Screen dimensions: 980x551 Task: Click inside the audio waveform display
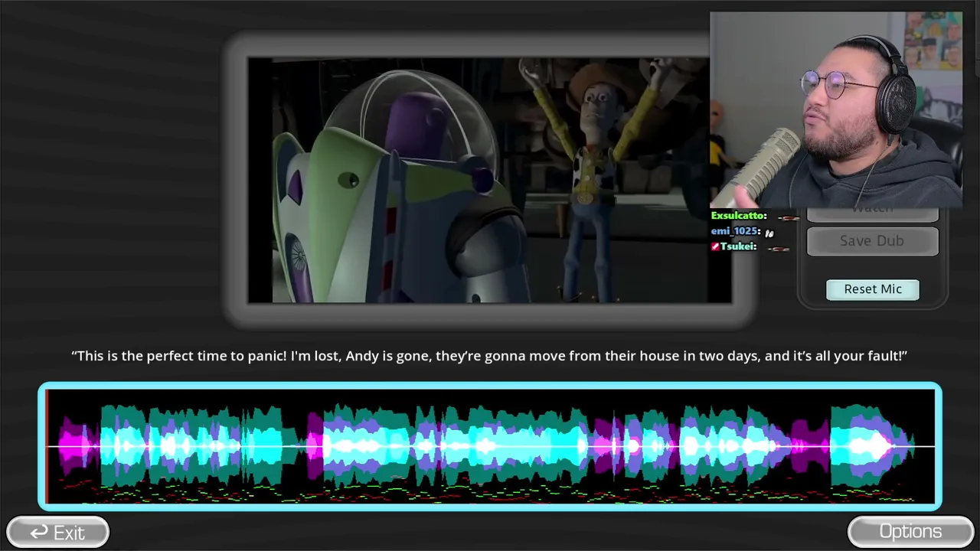point(490,446)
